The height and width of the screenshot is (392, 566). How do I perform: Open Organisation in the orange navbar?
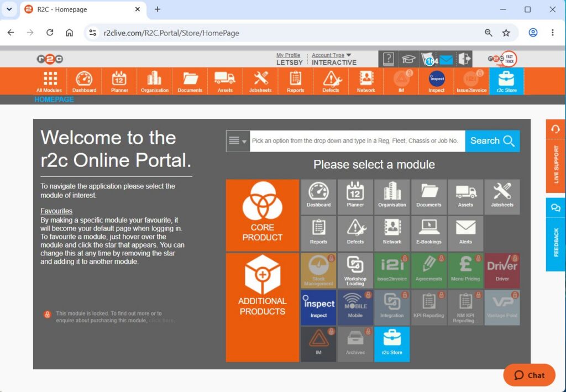click(155, 82)
